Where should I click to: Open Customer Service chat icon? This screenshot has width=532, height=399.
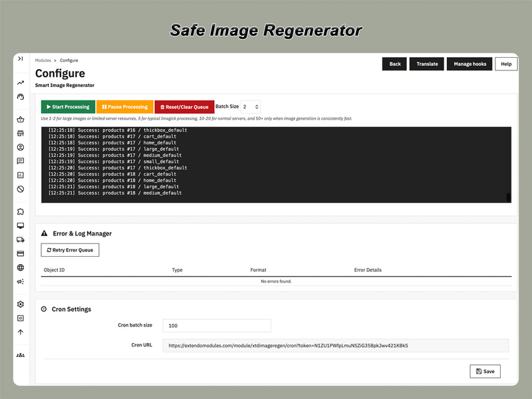[21, 161]
